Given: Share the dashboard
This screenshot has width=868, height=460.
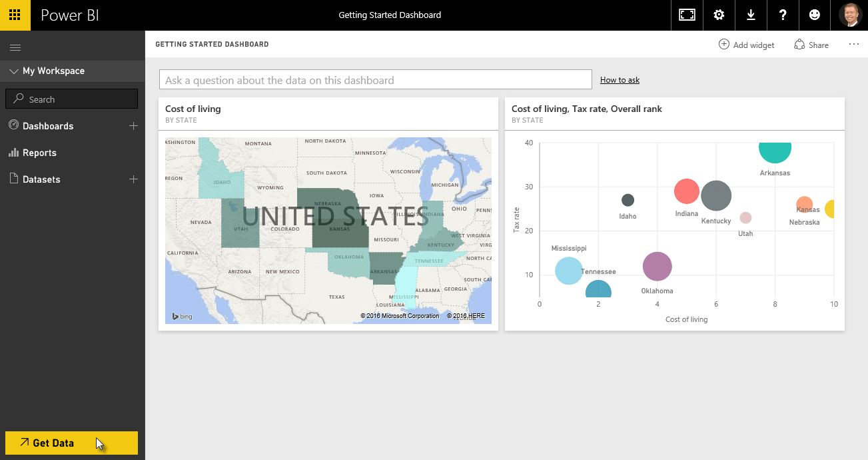Looking at the screenshot, I should pyautogui.click(x=811, y=45).
